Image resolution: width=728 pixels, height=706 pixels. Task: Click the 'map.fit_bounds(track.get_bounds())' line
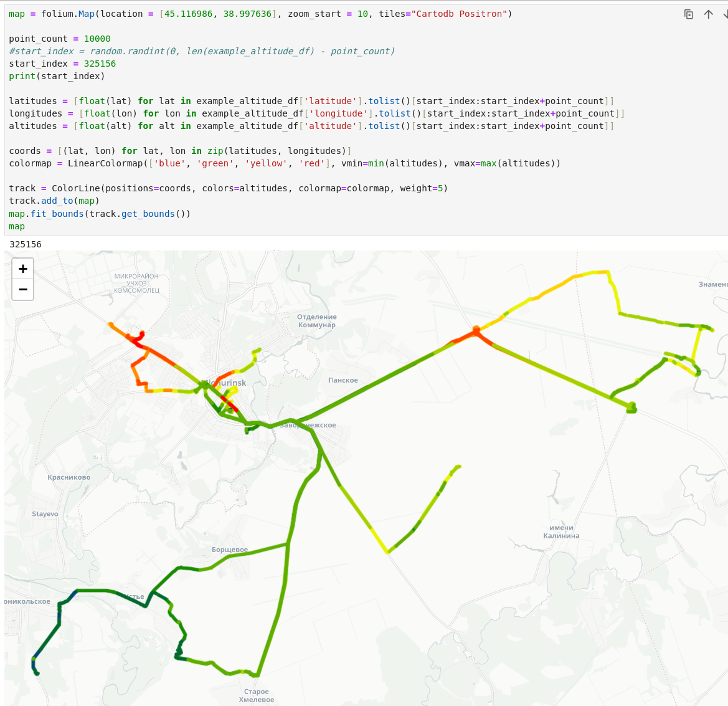tap(100, 214)
